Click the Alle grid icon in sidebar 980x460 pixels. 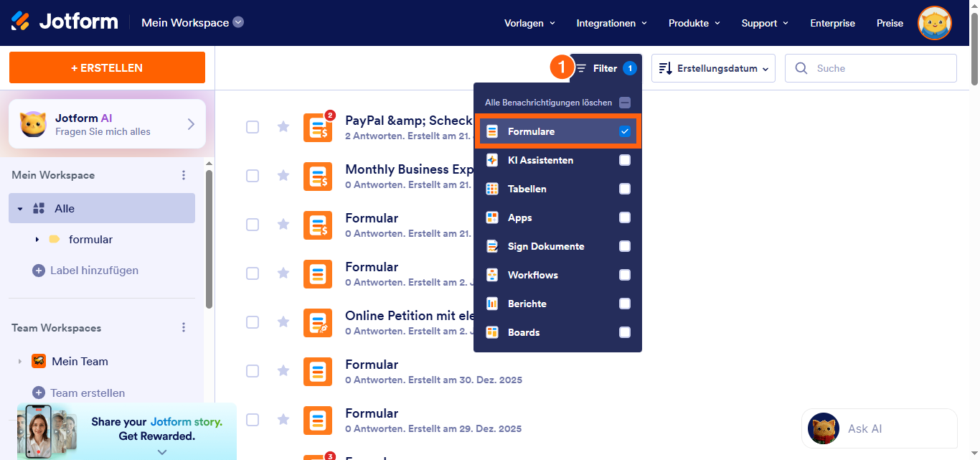(x=39, y=208)
